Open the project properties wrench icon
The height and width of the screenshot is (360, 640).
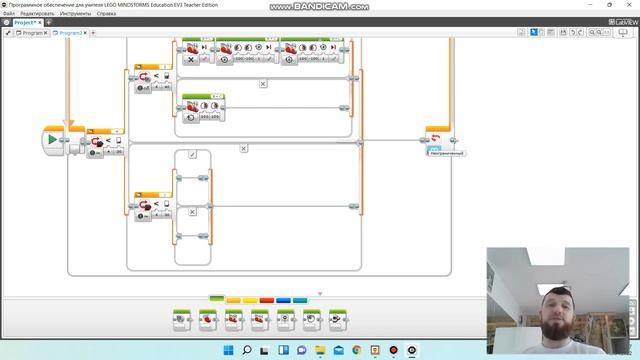tap(8, 33)
